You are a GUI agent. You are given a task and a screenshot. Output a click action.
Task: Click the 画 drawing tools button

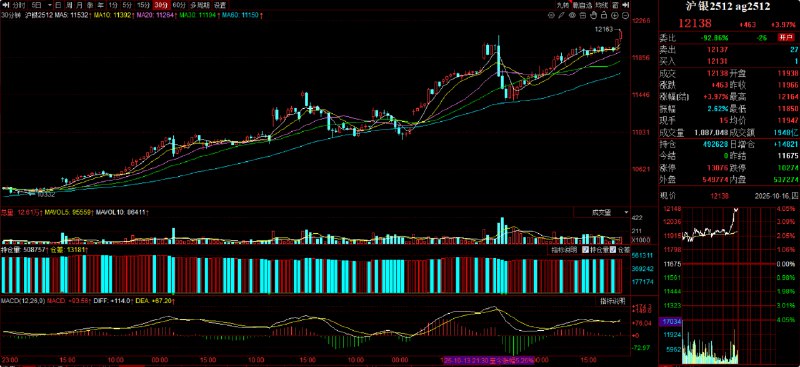(615, 5)
